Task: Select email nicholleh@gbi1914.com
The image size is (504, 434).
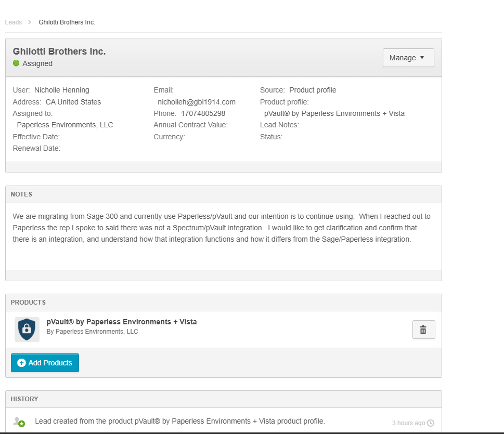Action: 197,102
